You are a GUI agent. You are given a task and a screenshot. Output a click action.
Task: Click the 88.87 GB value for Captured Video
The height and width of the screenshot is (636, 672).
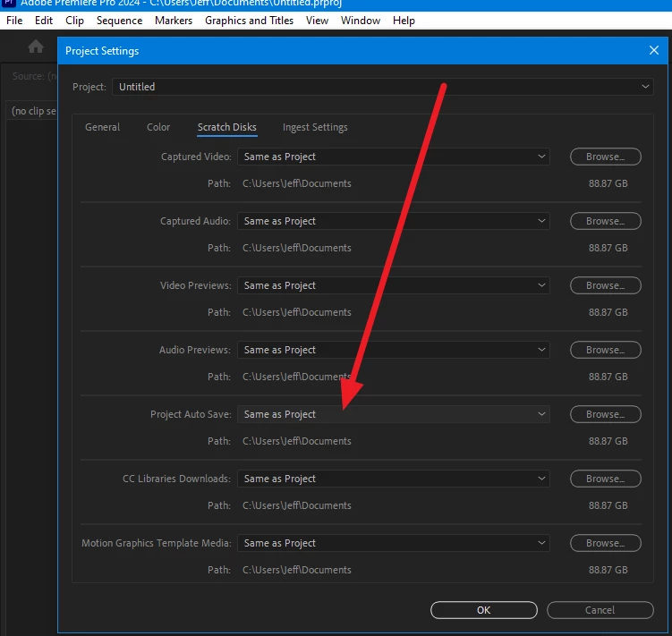pos(608,183)
